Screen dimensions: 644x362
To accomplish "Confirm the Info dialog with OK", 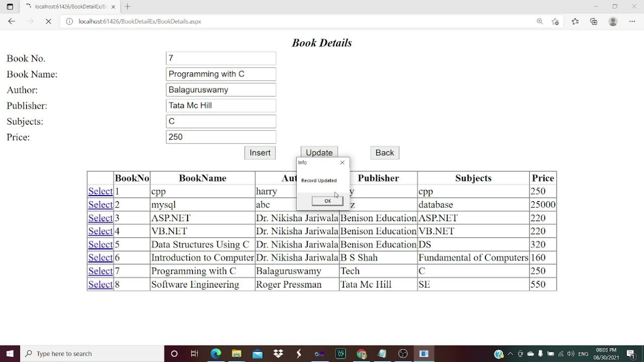I will (x=328, y=201).
